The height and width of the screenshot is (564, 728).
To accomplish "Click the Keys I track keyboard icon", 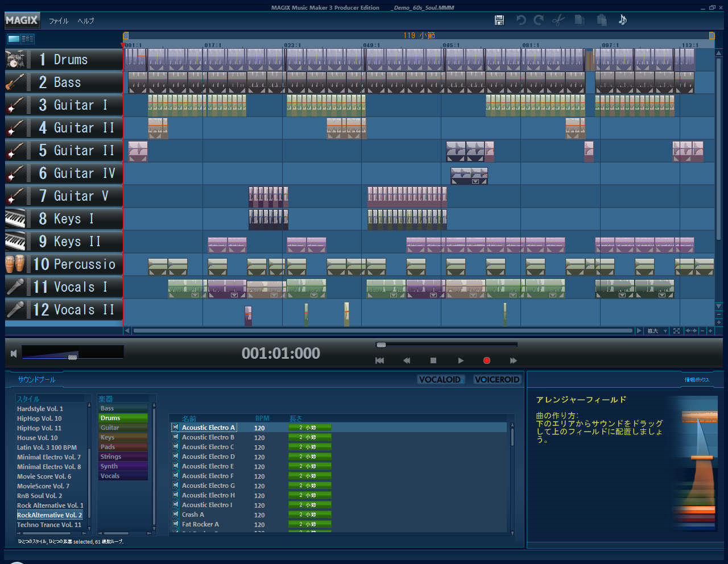I will click(16, 218).
